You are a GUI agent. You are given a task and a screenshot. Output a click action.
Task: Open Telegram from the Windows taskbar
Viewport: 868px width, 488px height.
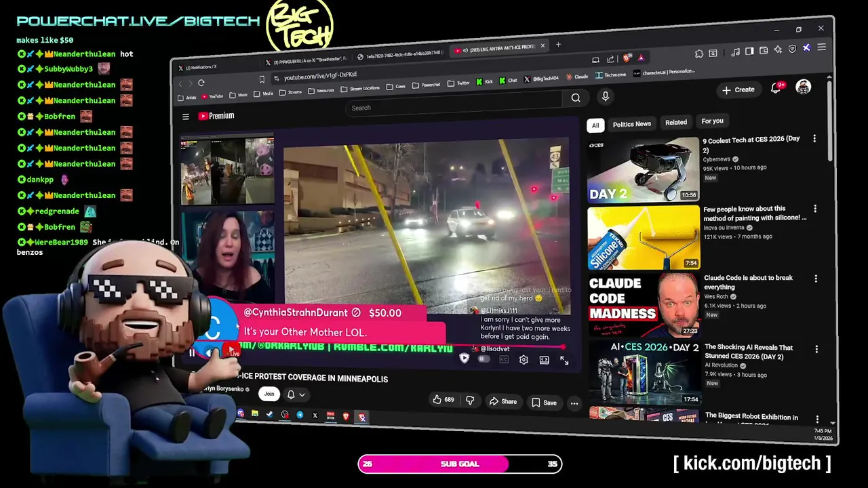tap(300, 415)
